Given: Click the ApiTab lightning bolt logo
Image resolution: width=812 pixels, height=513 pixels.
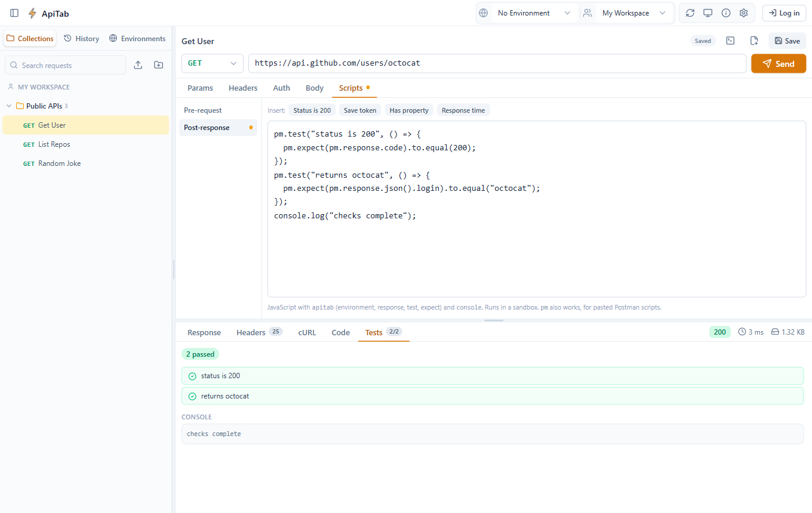Looking at the screenshot, I should pyautogui.click(x=32, y=13).
